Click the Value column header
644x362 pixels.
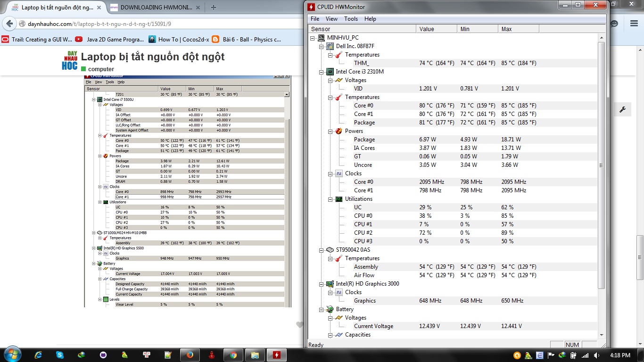437,29
